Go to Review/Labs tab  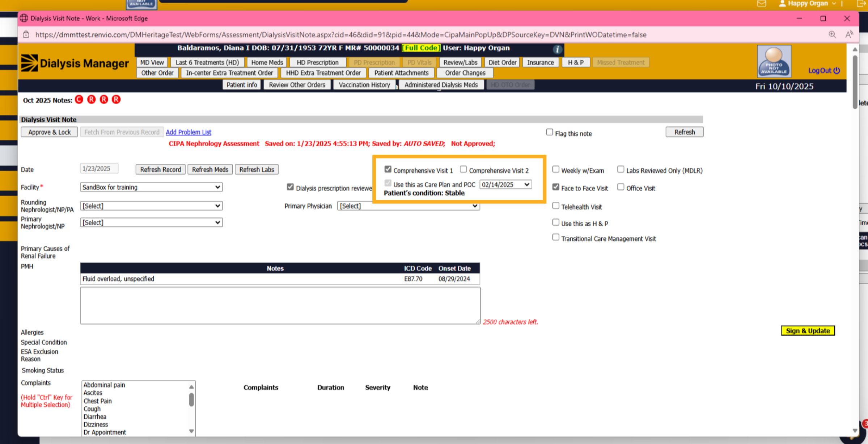click(460, 62)
